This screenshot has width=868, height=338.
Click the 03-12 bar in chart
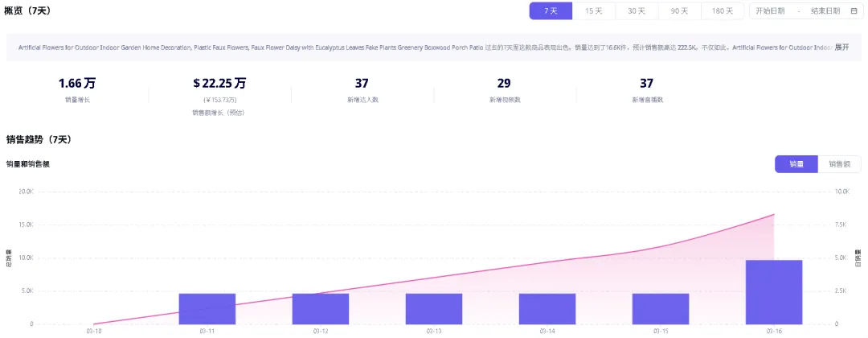[x=321, y=309]
